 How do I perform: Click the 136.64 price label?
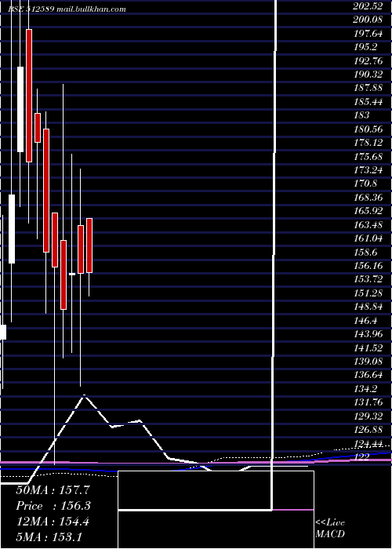point(368,375)
